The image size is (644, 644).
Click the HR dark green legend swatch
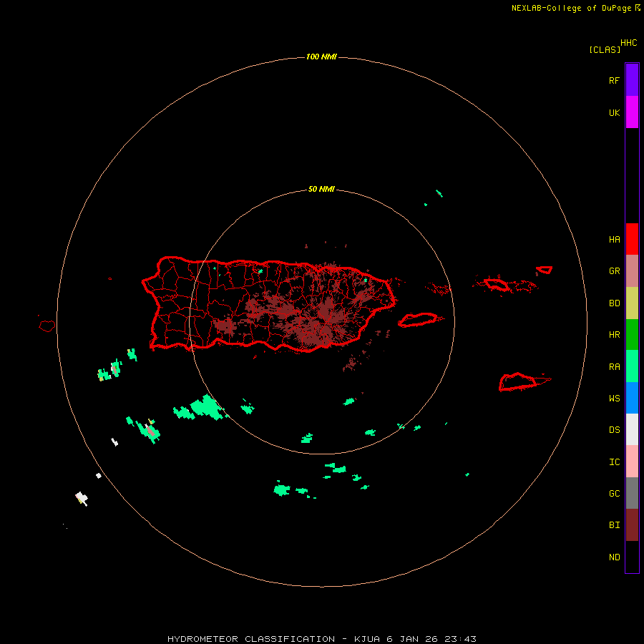pos(632,335)
